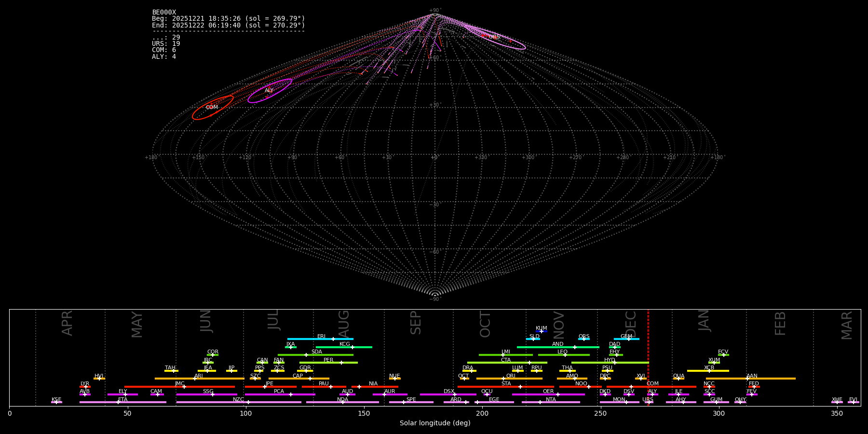Screen dimensions: 868x434
Task: Click the 'COM: 6' count text
Action: pos(164,50)
